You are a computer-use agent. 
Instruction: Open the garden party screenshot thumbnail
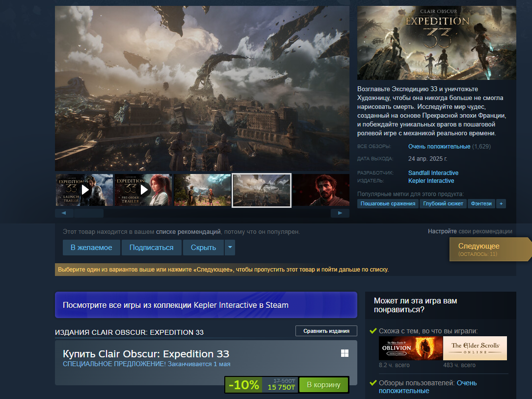click(x=202, y=190)
